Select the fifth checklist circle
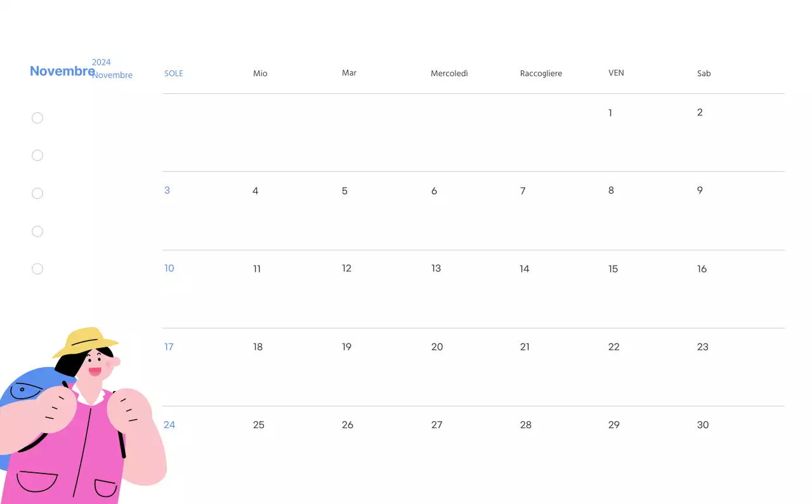Viewport: 812px width, 504px height. coord(37,268)
